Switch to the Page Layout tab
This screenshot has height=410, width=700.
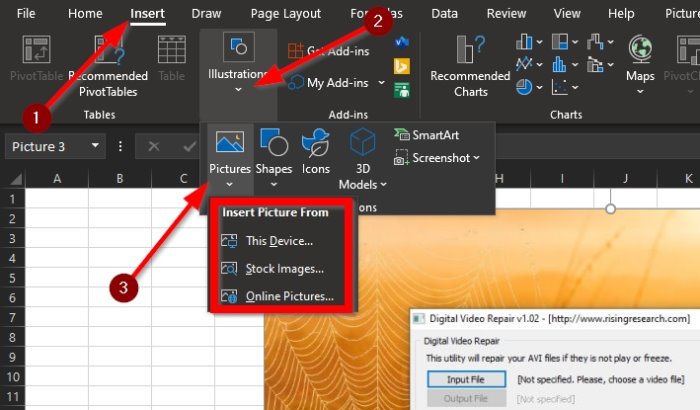coord(285,14)
